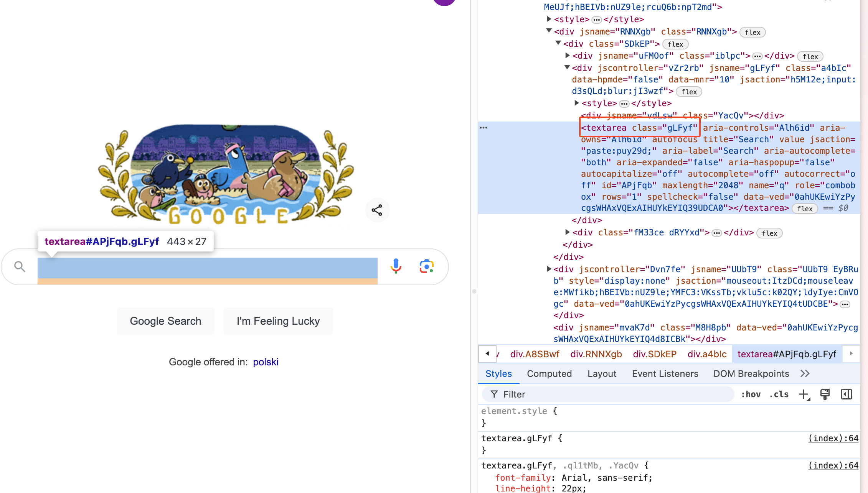Open (index):64 link for .YacQv rule

pyautogui.click(x=833, y=465)
